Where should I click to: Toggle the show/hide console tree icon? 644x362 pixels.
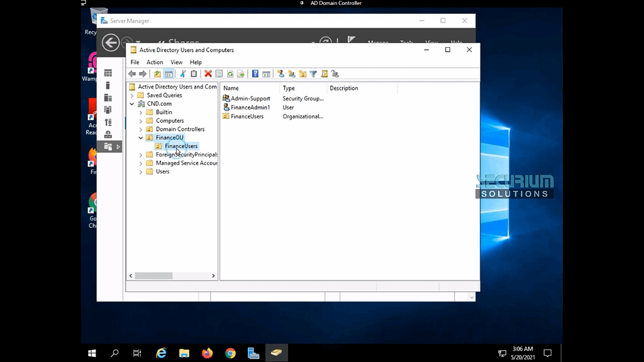point(169,74)
